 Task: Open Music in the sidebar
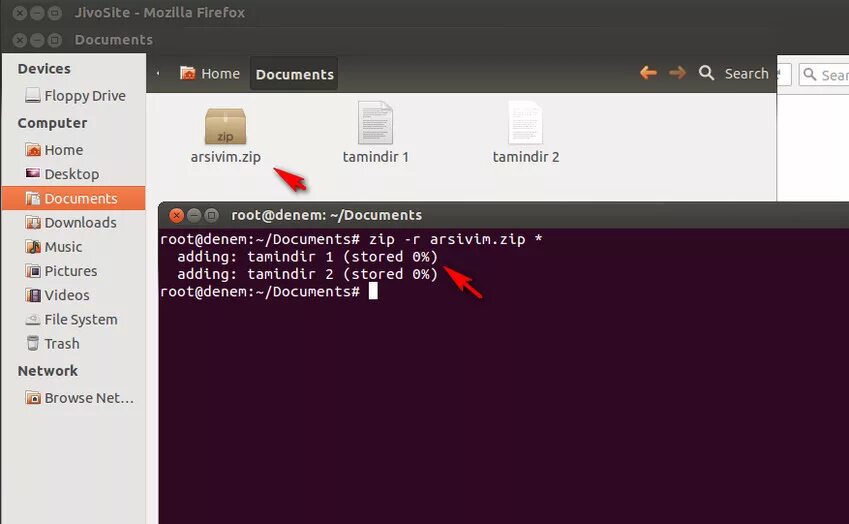click(x=54, y=247)
